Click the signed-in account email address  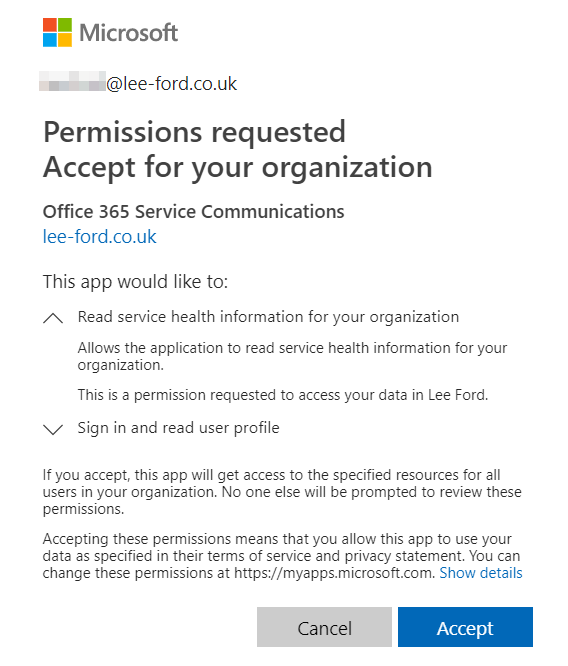click(x=138, y=83)
